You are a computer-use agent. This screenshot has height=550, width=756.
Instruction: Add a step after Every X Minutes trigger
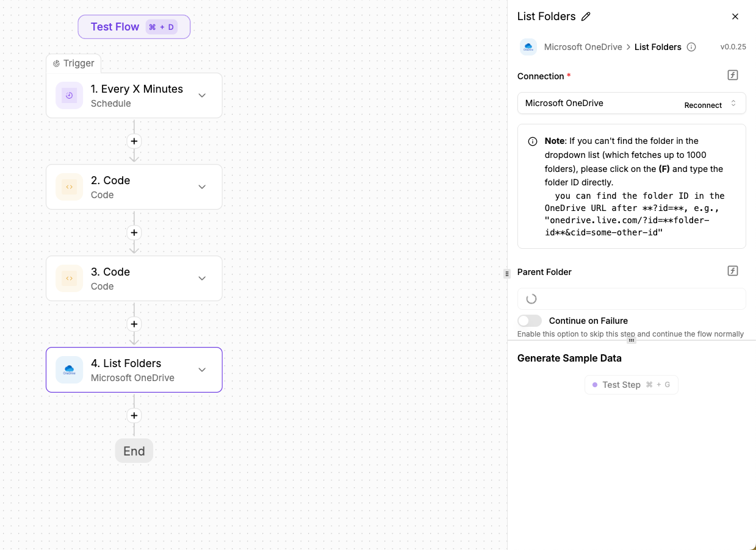(134, 141)
